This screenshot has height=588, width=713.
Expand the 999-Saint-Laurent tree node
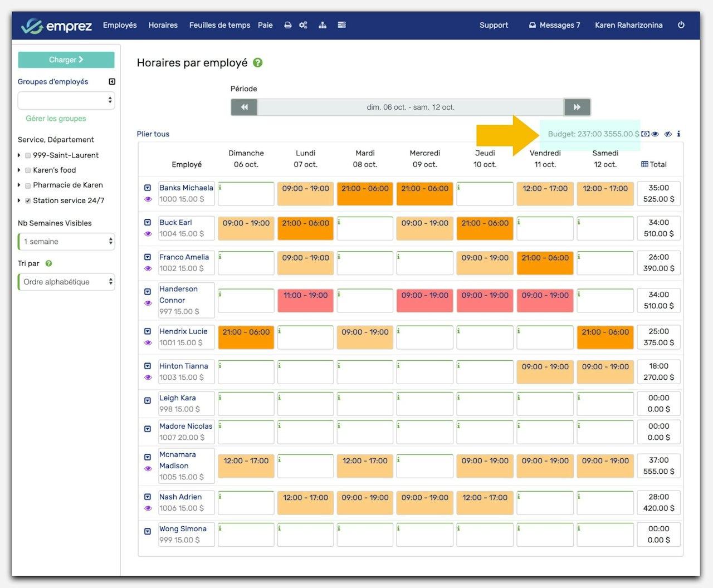pos(19,155)
